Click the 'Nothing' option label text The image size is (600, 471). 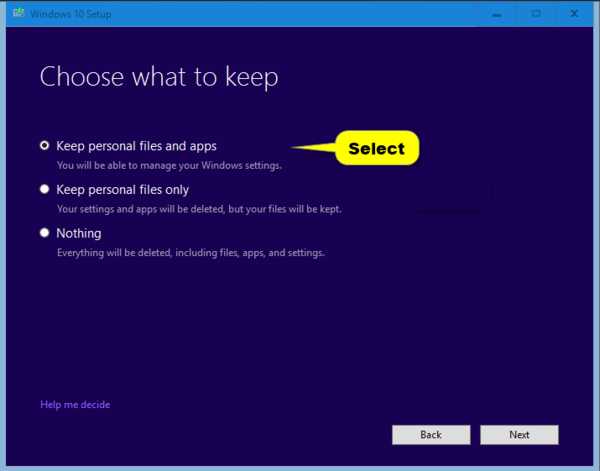click(78, 234)
